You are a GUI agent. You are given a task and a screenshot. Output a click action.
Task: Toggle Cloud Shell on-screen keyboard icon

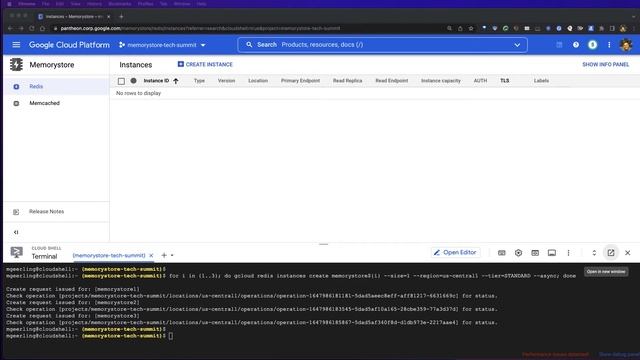tap(502, 253)
